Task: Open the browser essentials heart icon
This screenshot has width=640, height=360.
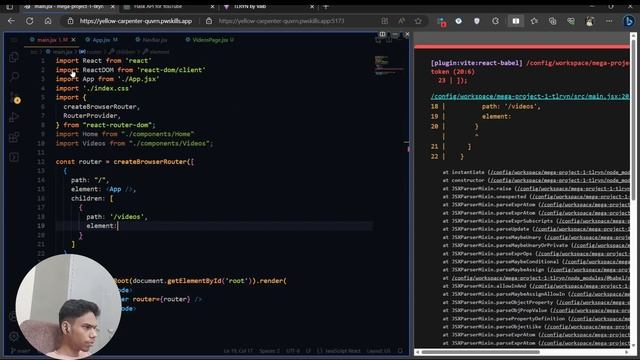Action: point(571,21)
